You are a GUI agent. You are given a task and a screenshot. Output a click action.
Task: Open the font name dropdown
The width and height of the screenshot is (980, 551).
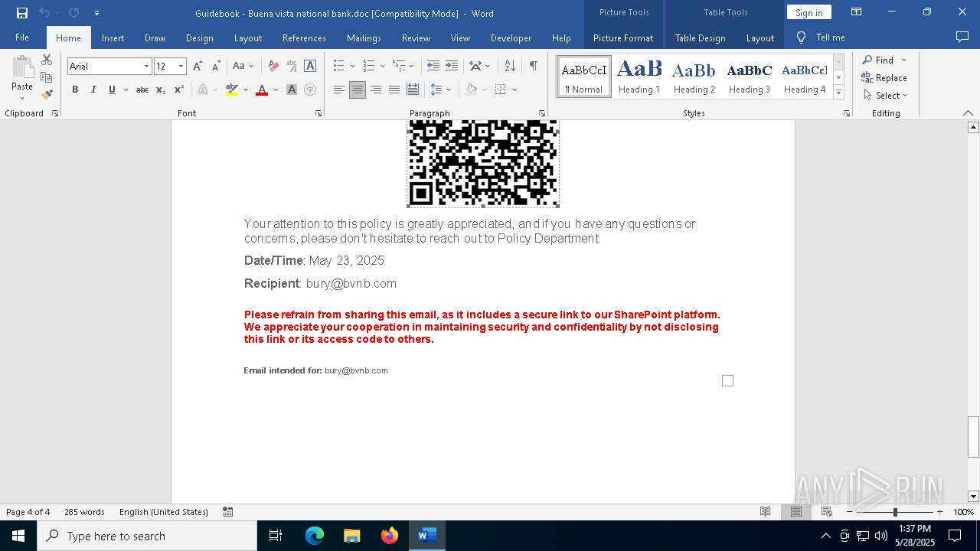click(x=146, y=67)
